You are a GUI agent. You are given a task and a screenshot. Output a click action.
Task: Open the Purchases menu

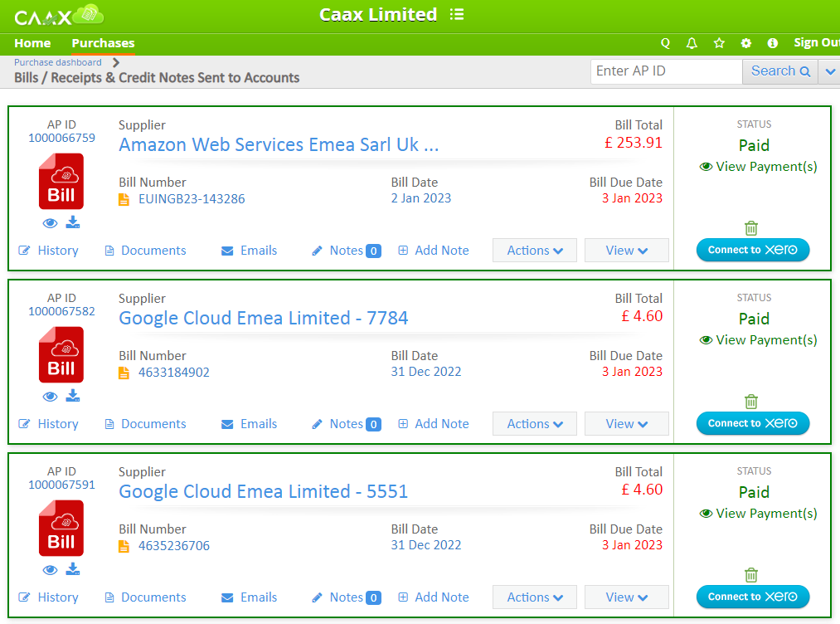(103, 43)
